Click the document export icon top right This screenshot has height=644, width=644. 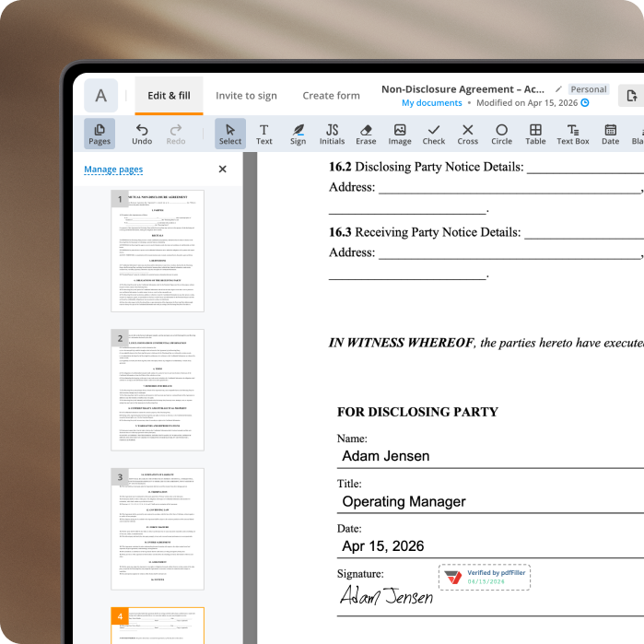(632, 96)
